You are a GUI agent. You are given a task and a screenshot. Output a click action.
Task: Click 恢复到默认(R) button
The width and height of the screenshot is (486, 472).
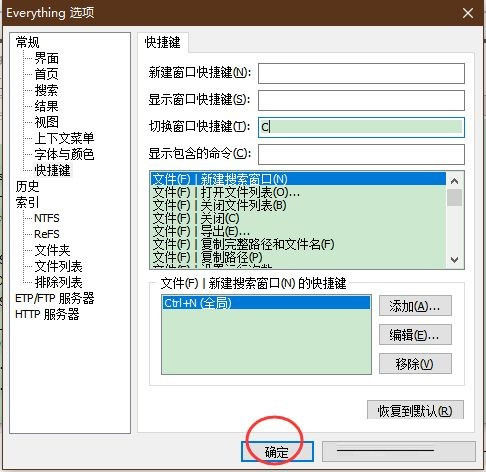tap(415, 410)
